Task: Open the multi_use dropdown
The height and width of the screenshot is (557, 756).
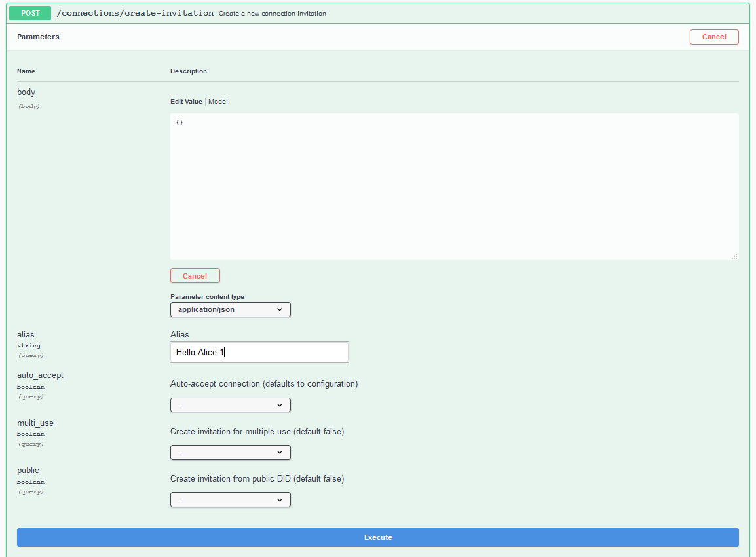Action: (230, 452)
